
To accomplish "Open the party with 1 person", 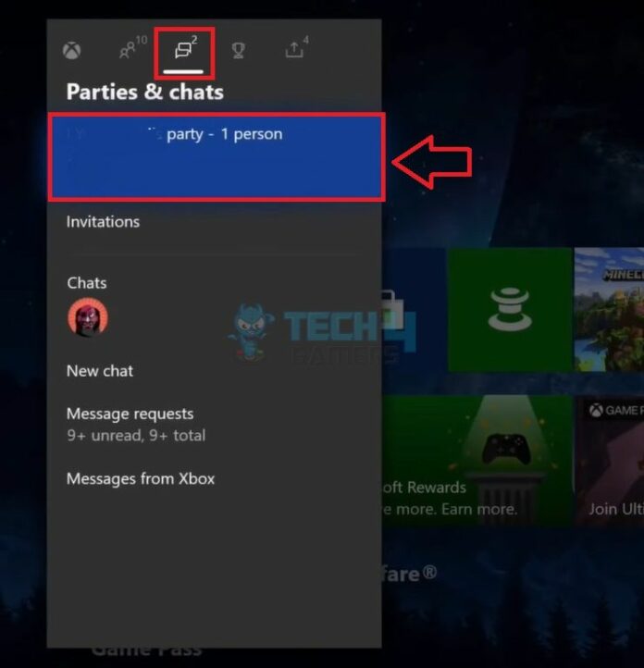I will click(217, 157).
